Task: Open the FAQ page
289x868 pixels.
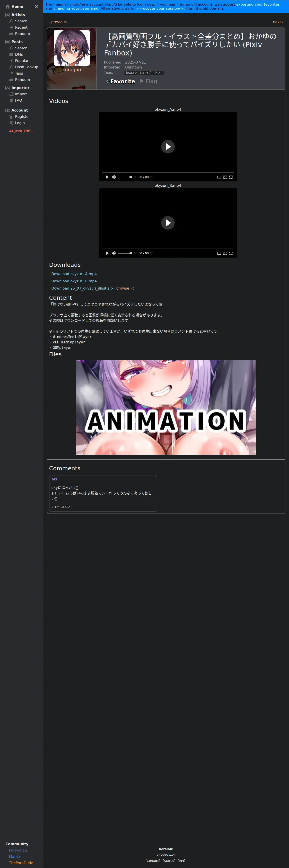Action: point(16,101)
